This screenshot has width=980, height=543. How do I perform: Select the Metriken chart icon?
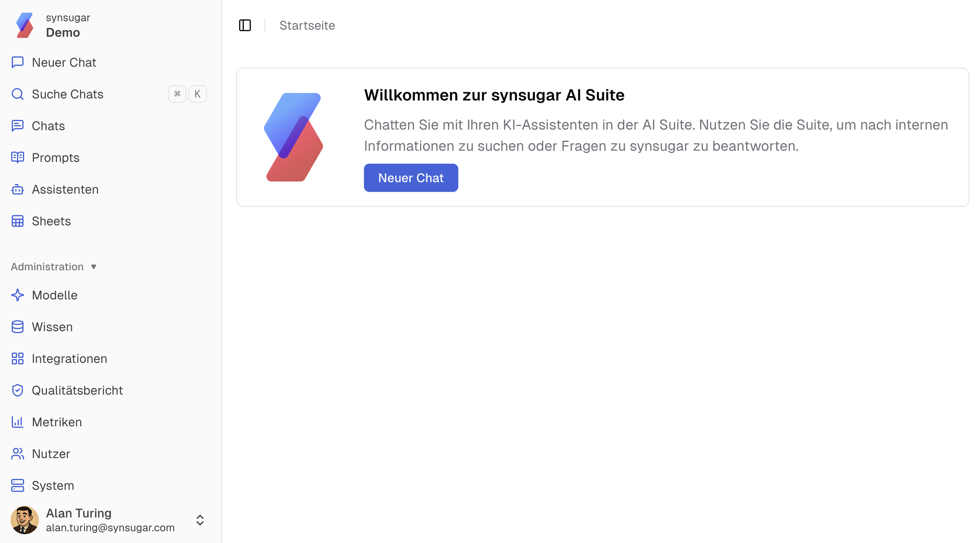point(18,422)
